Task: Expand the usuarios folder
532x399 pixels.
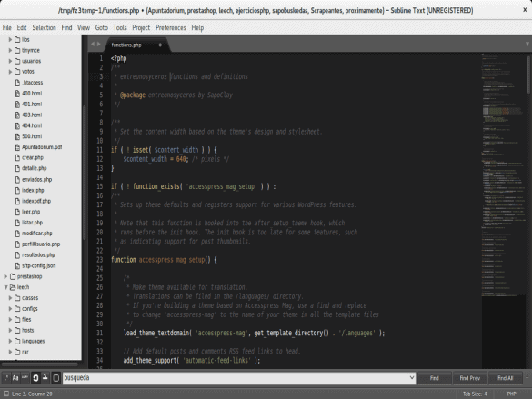Action: click(x=10, y=61)
